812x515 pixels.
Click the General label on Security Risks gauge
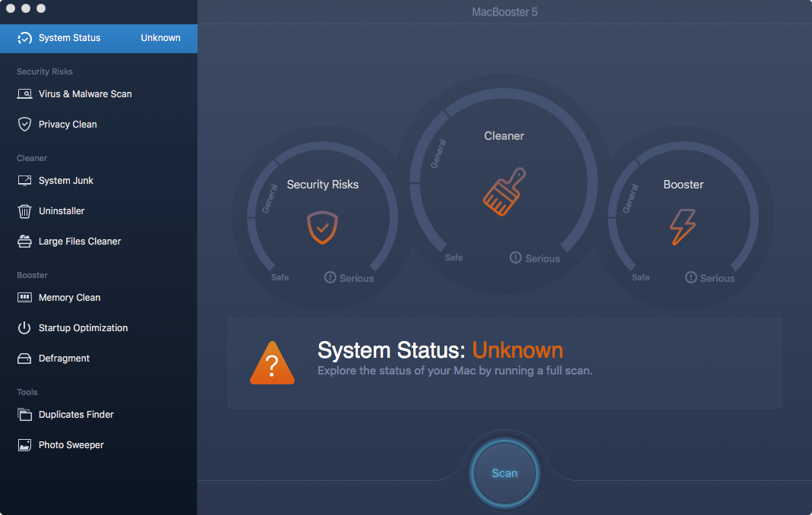tap(270, 199)
